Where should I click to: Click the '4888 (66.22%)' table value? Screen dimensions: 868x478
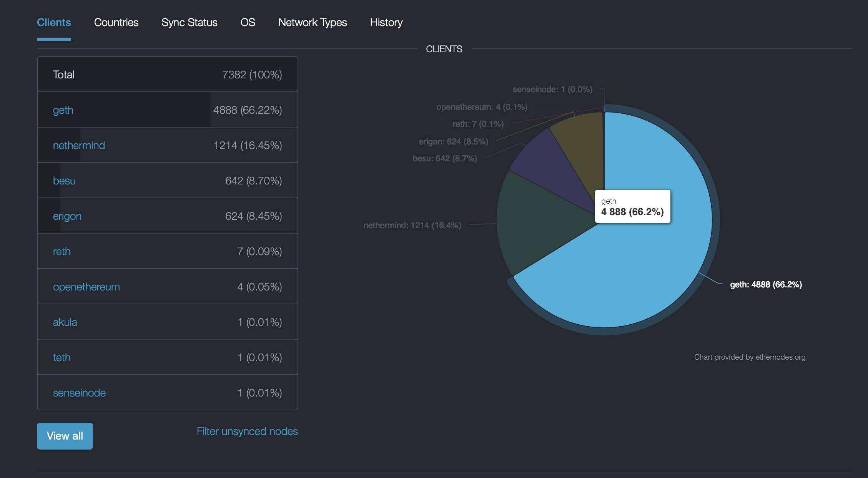pyautogui.click(x=248, y=110)
